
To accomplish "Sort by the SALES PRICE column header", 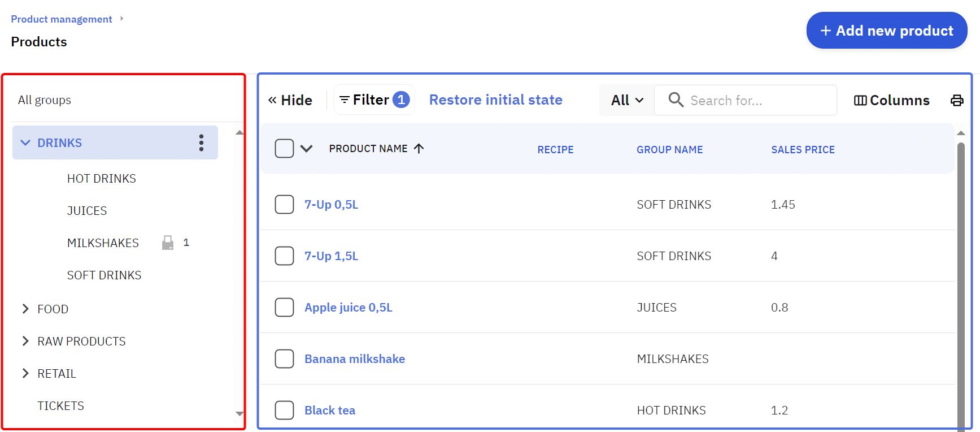I will [803, 150].
